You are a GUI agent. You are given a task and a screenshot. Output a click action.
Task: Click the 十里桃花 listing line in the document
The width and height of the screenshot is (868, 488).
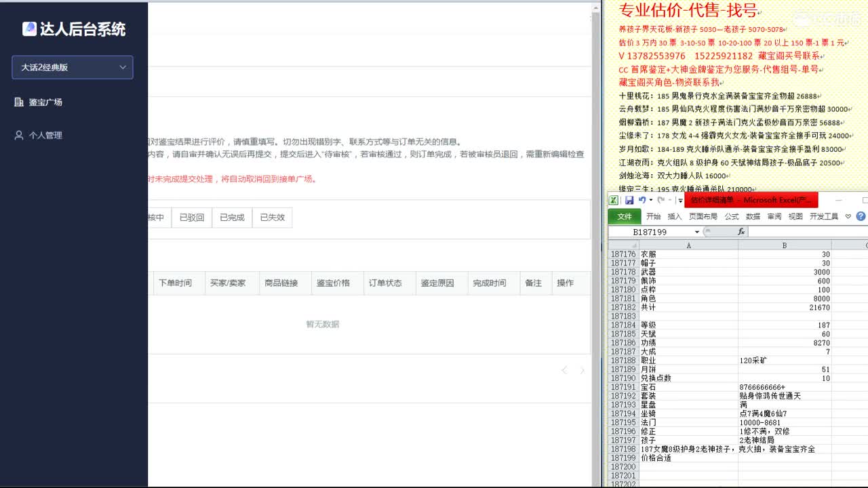click(x=719, y=96)
